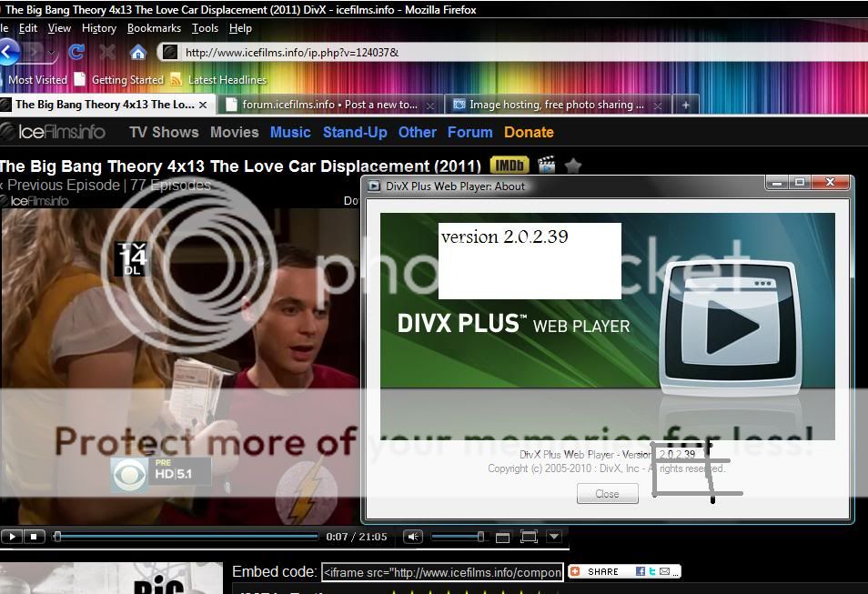Adjust the player volume slider
Image resolution: width=868 pixels, height=594 pixels.
point(459,536)
